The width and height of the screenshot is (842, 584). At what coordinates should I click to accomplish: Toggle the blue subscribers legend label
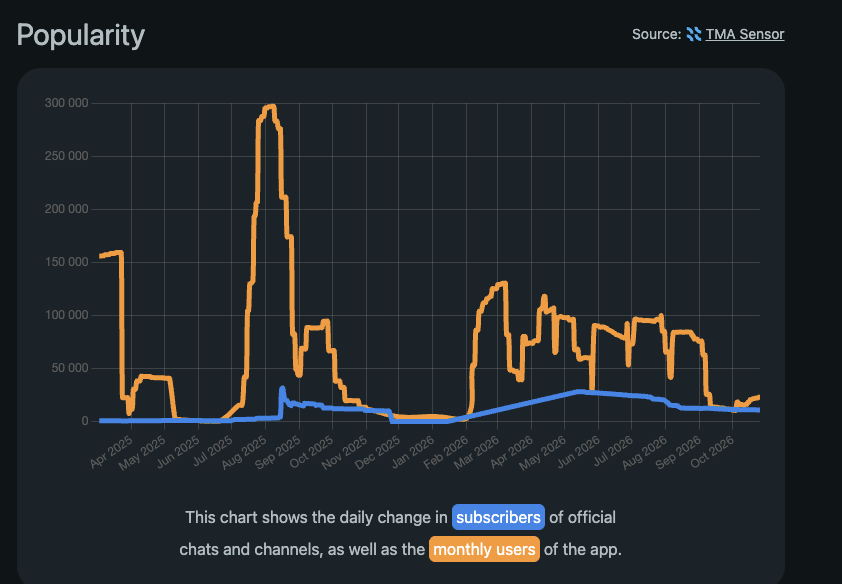coord(498,517)
